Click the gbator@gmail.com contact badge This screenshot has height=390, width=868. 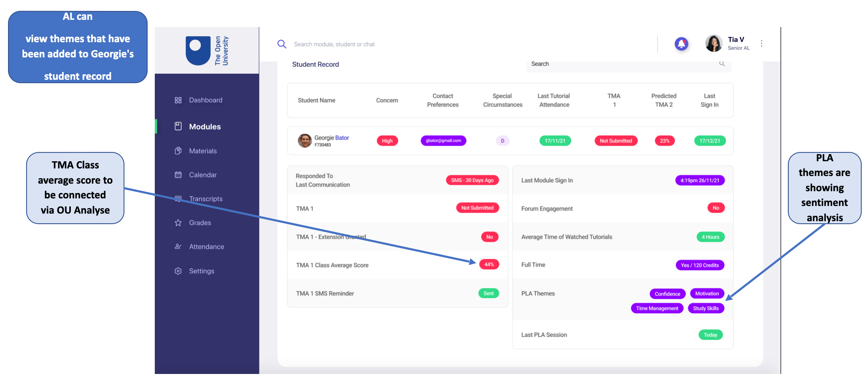tap(443, 141)
